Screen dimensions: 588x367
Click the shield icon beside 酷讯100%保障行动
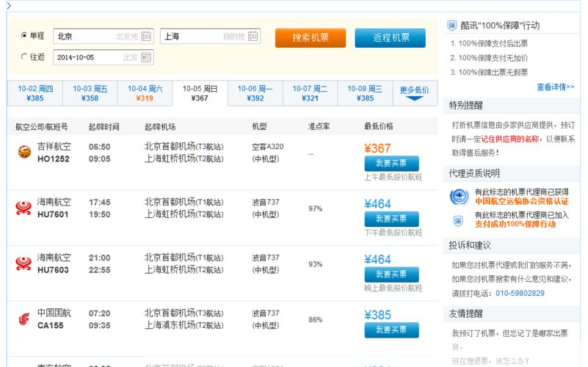coord(452,26)
